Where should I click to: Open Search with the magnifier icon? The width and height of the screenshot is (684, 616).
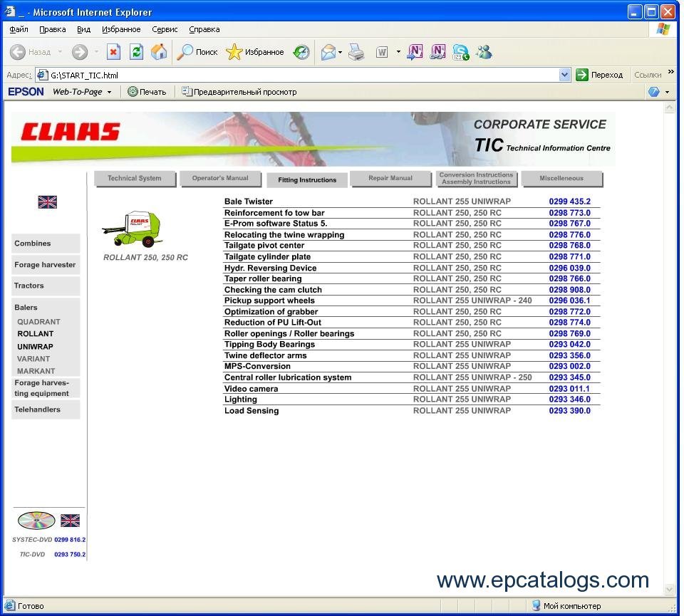[x=185, y=52]
